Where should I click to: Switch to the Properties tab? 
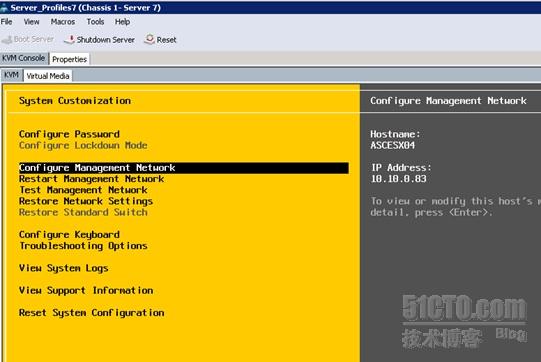pyautogui.click(x=69, y=59)
